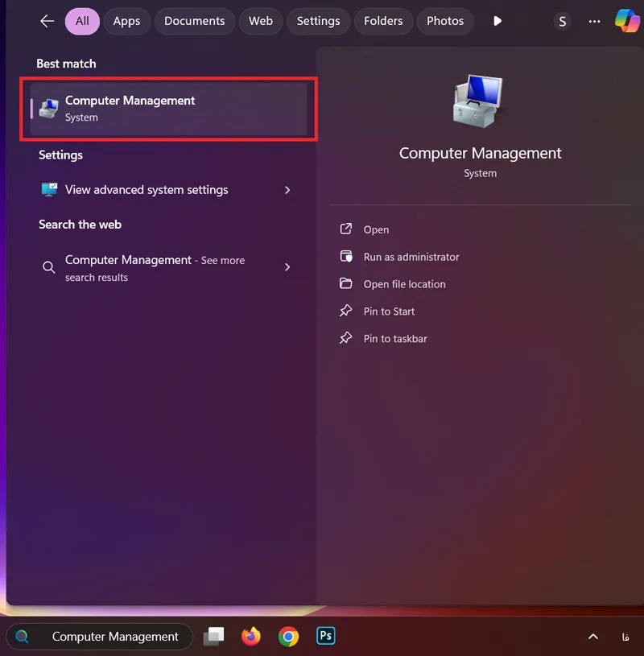Click large Computer Management icon in preview pane
This screenshot has width=644, height=656.
click(x=479, y=101)
